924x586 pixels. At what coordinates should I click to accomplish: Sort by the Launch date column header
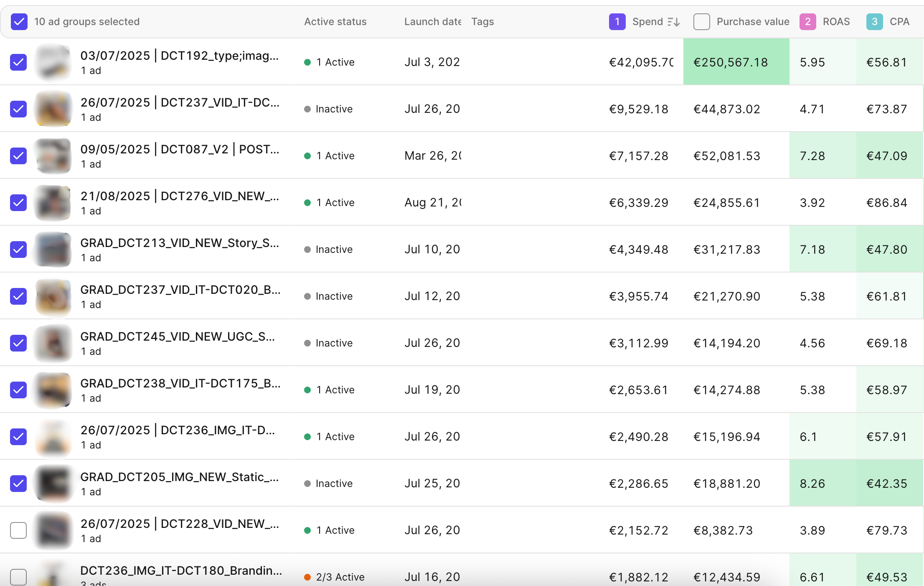[x=432, y=22]
